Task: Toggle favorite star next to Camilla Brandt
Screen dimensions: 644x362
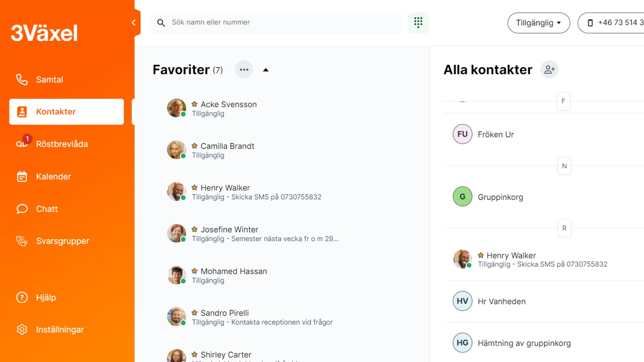Action: [195, 146]
